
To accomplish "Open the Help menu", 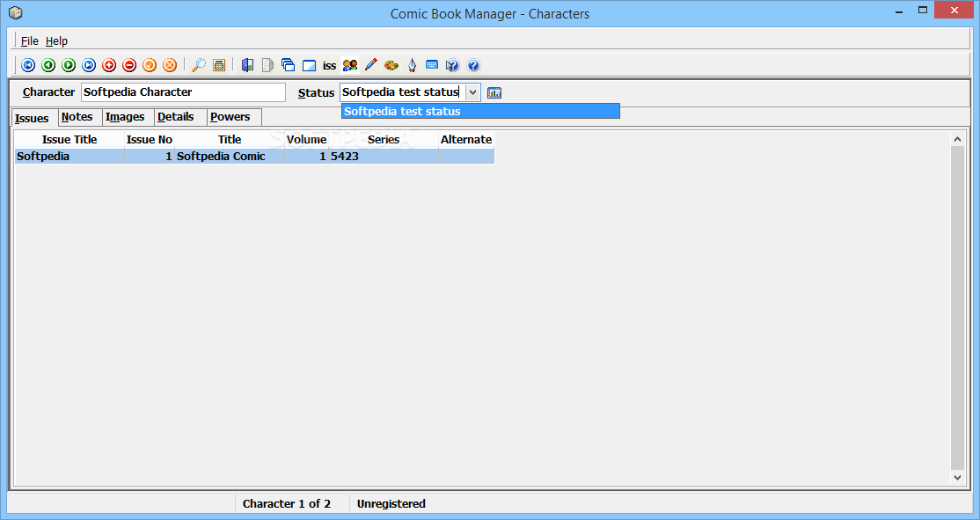I will point(56,41).
